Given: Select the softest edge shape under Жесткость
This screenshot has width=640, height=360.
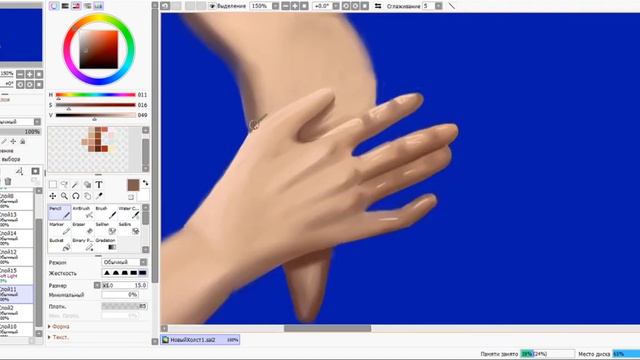Looking at the screenshot, I should (x=107, y=273).
